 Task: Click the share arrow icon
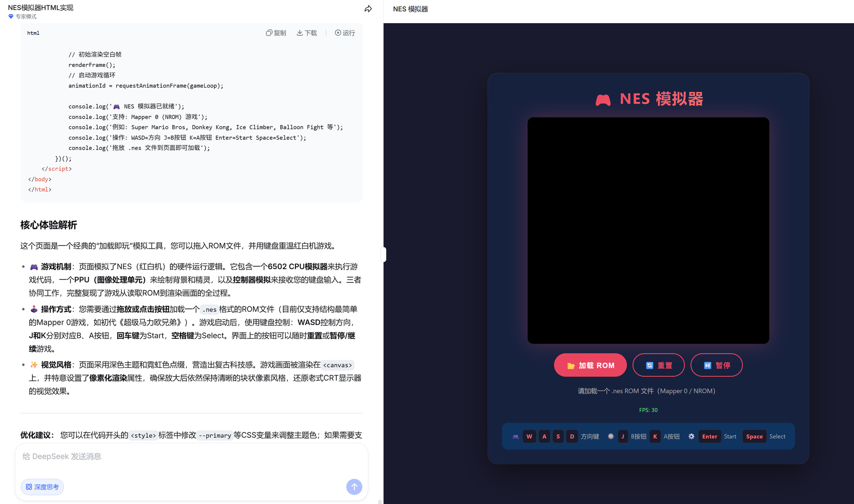[368, 9]
